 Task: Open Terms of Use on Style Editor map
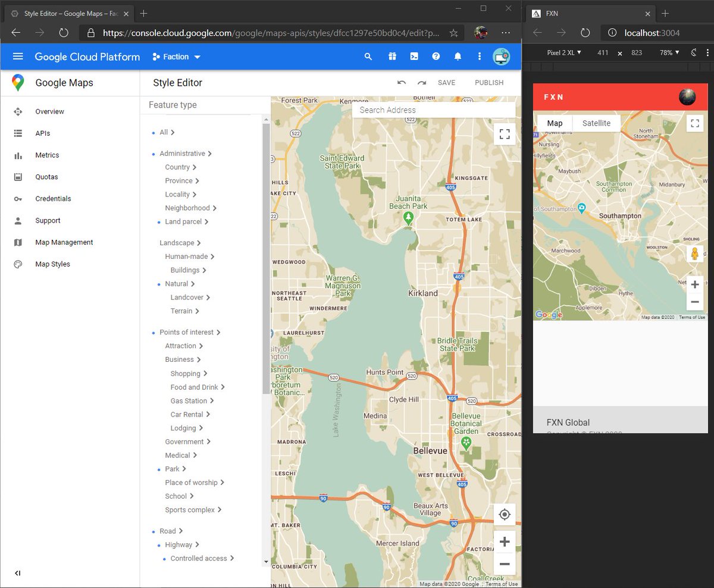(x=501, y=584)
